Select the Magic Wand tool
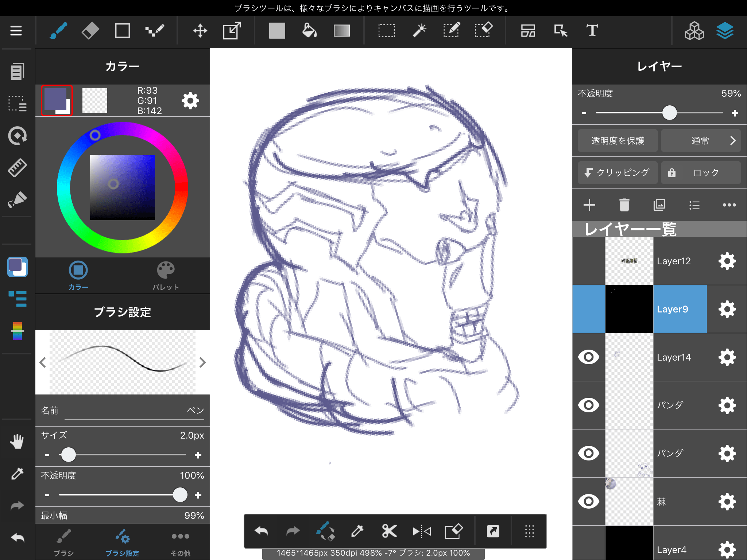Screen dimensions: 747x560 pos(419,31)
